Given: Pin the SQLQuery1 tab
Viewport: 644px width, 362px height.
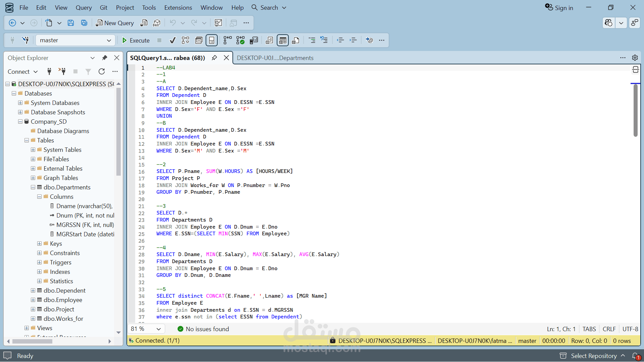Looking at the screenshot, I should coord(214,58).
